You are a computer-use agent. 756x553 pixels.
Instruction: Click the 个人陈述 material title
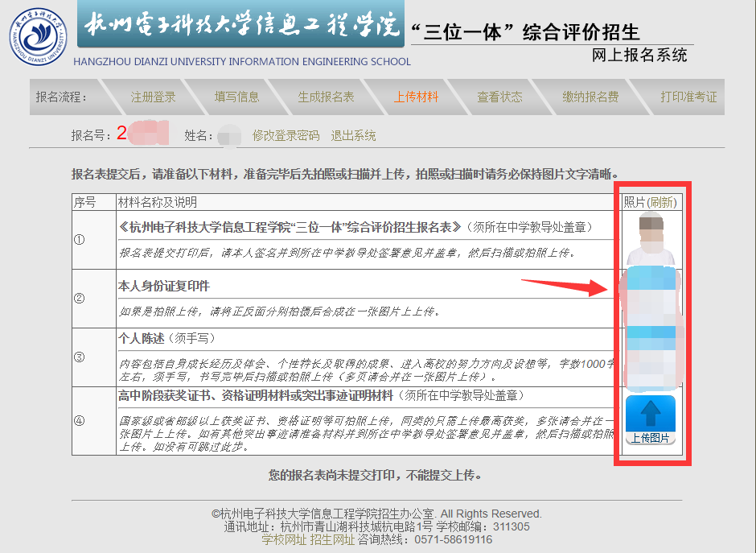coord(142,338)
